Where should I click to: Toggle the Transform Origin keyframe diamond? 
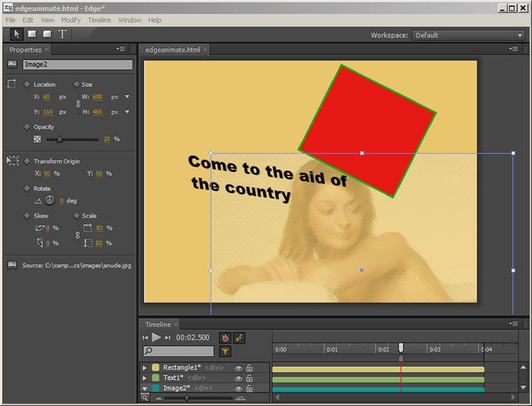[x=27, y=161]
